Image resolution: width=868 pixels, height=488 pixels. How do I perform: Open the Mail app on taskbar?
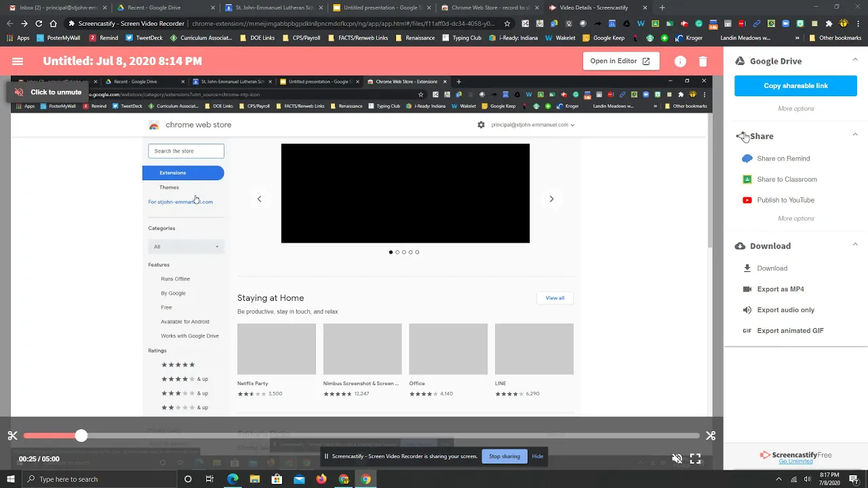pos(299,479)
